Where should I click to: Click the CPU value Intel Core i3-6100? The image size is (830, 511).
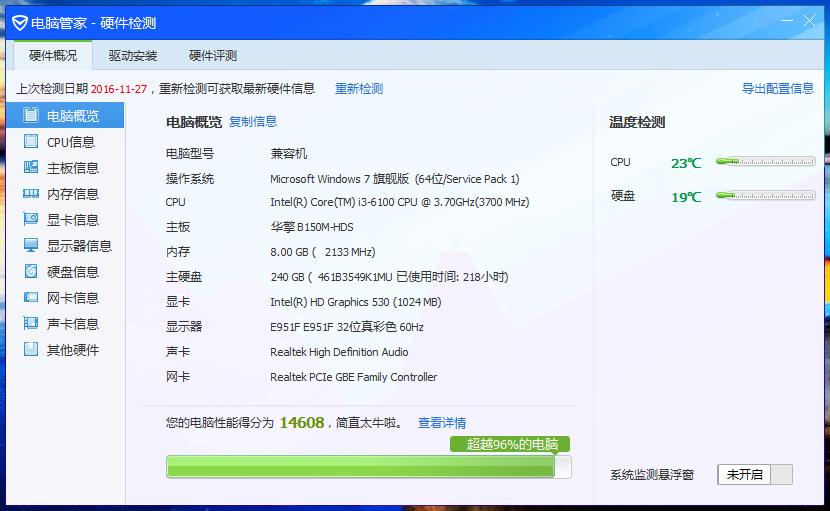400,202
